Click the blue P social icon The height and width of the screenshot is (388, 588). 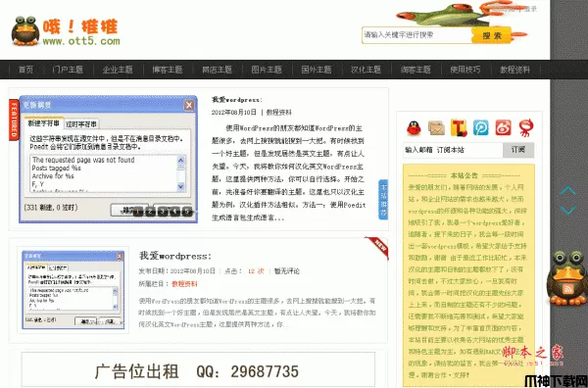(x=481, y=127)
